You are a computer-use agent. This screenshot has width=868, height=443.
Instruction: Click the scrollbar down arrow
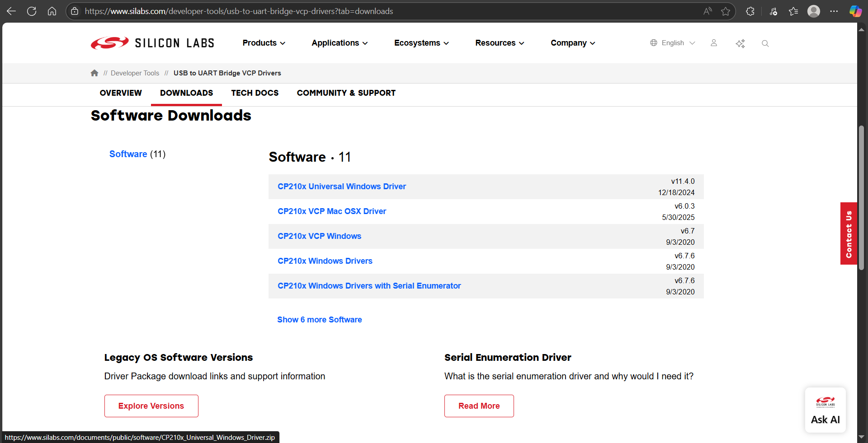click(861, 437)
